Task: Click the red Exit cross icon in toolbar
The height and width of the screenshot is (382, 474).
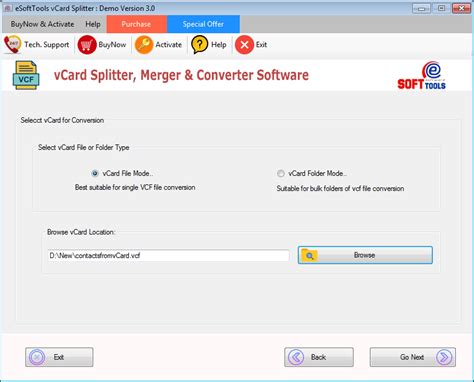Action: point(244,45)
